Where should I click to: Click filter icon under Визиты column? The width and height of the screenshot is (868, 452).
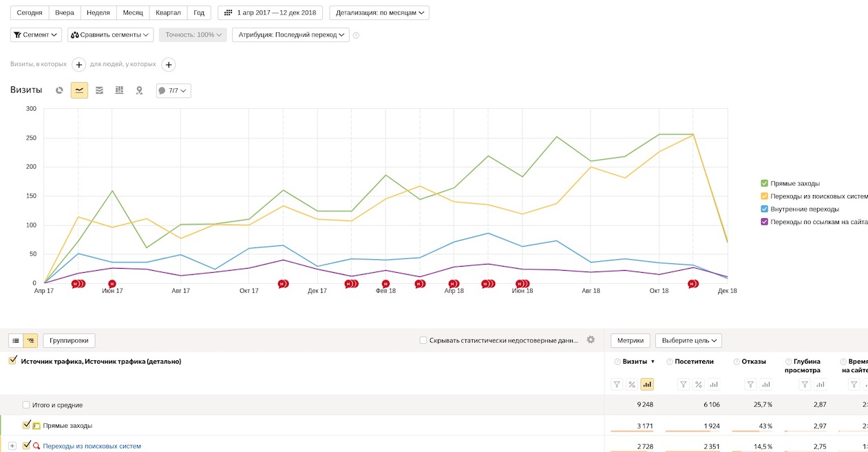click(x=617, y=384)
